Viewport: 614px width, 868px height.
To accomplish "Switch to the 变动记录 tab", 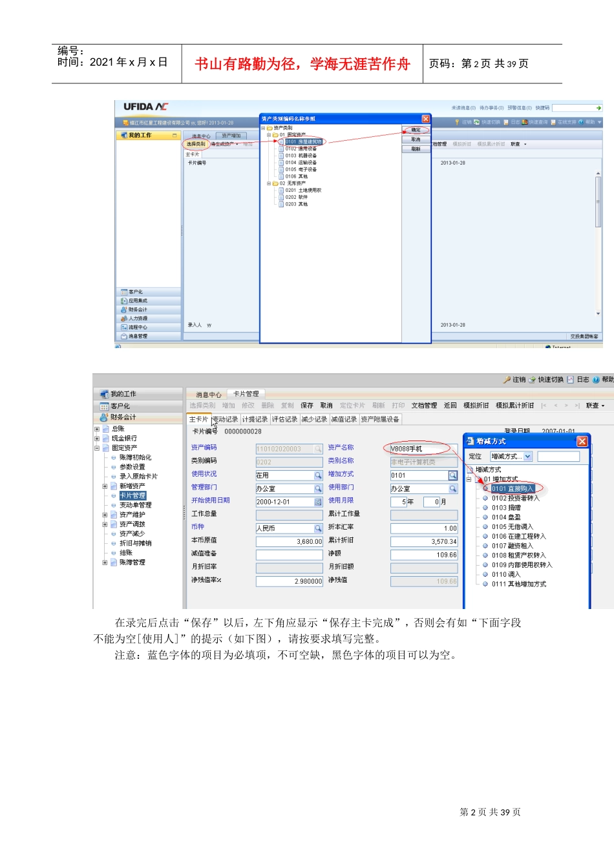I will (x=225, y=419).
